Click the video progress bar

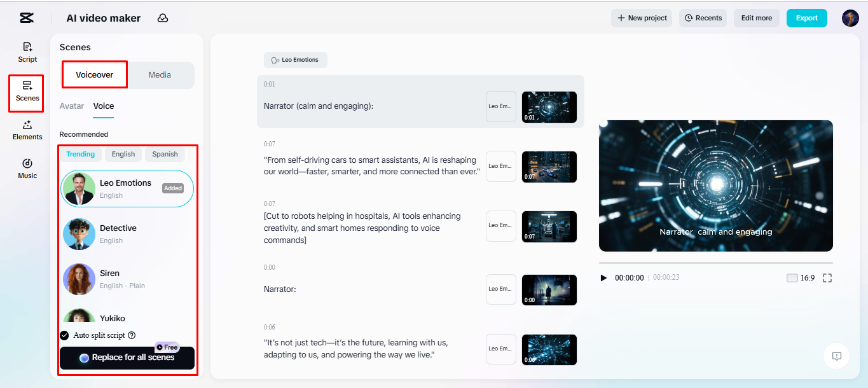point(715,261)
